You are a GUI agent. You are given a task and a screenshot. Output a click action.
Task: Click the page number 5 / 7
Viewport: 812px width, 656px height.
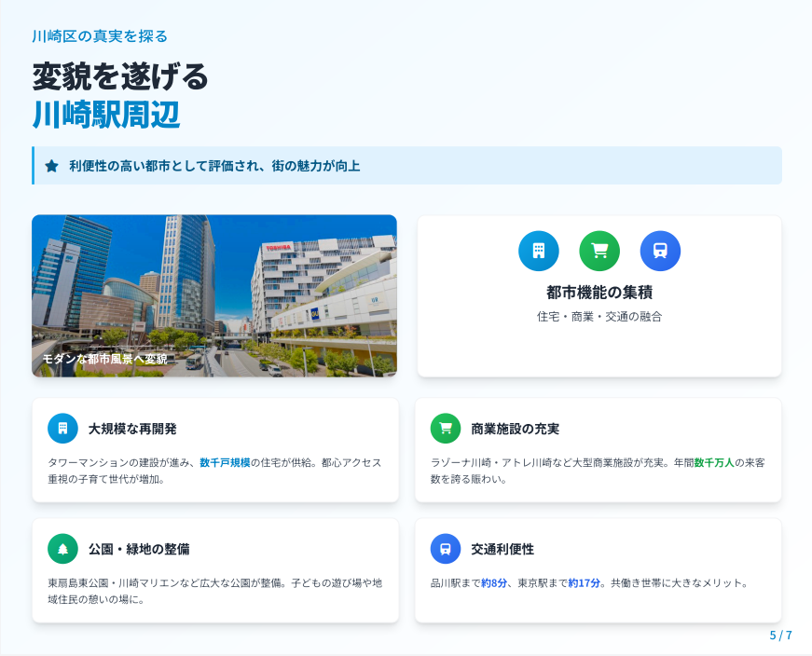pos(781,635)
